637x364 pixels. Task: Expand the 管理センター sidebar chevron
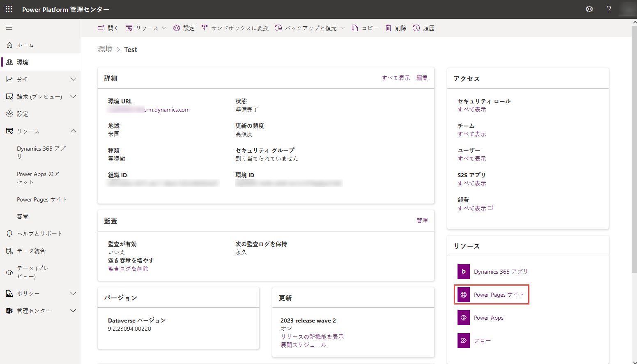[73, 311]
